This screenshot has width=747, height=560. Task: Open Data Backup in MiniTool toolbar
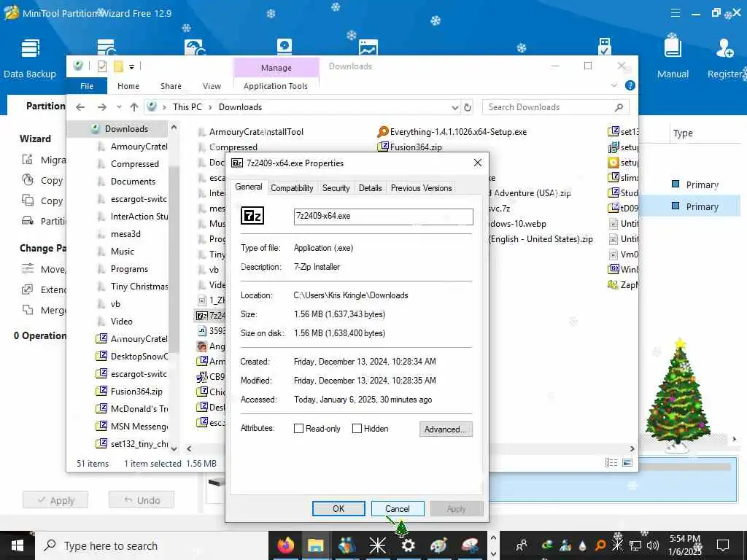pos(29,58)
